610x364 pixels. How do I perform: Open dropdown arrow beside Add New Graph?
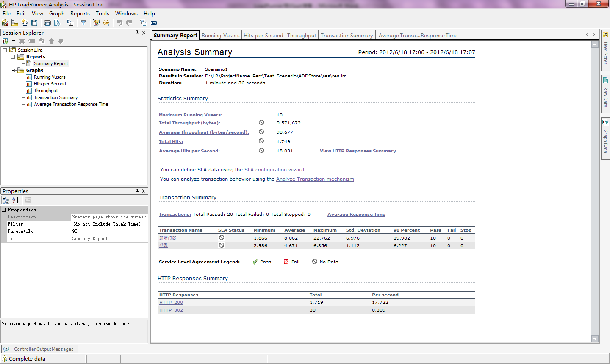coord(14,41)
